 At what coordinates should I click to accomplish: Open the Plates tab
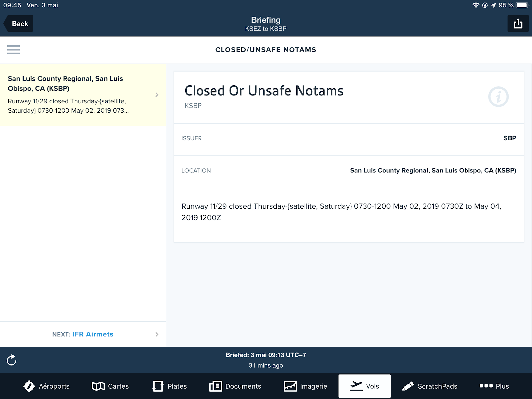tap(170, 386)
